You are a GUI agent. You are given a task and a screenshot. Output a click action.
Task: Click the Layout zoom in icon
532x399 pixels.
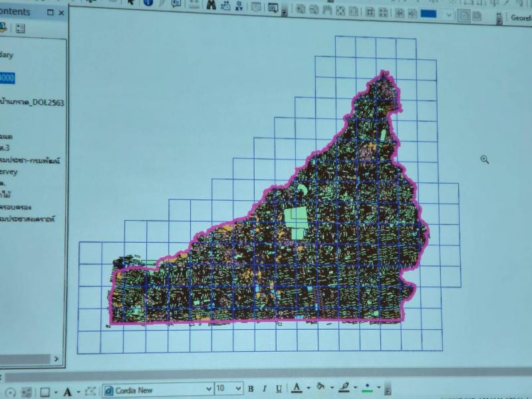301,9
